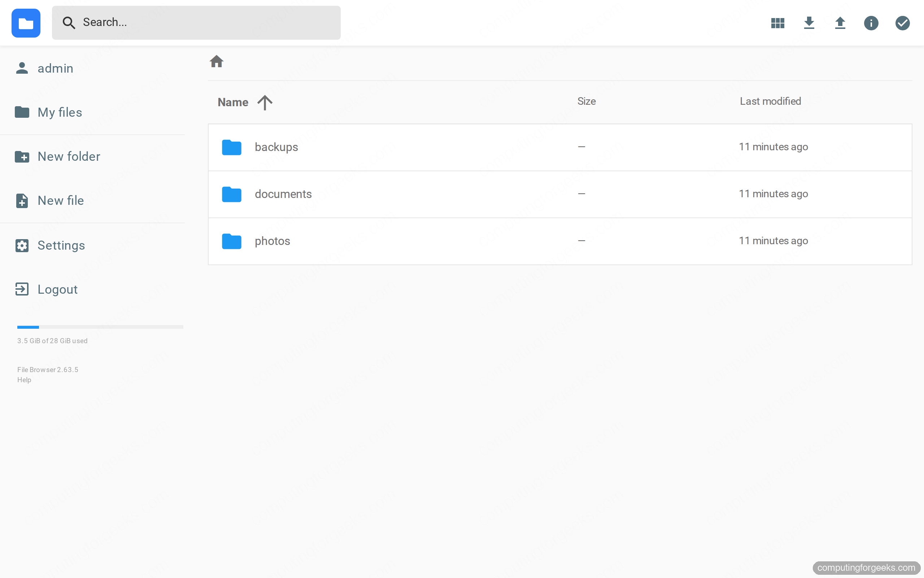
Task: Click the New file plus icon
Action: pyautogui.click(x=22, y=200)
